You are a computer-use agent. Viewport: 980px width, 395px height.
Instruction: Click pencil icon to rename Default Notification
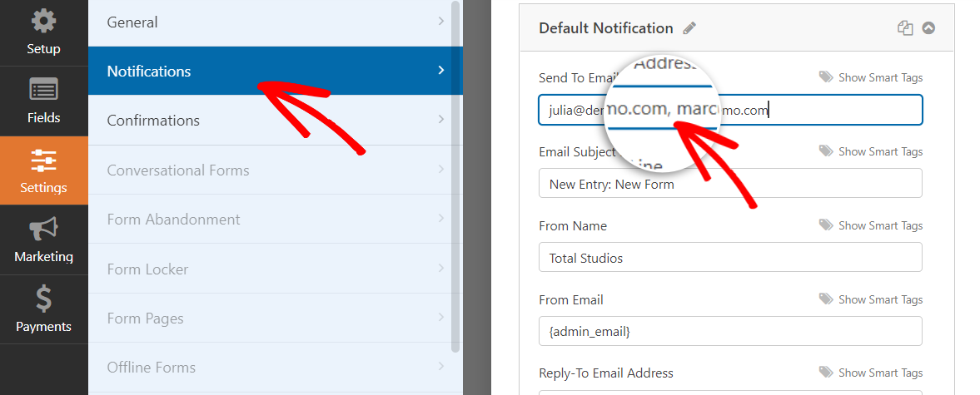click(x=689, y=28)
